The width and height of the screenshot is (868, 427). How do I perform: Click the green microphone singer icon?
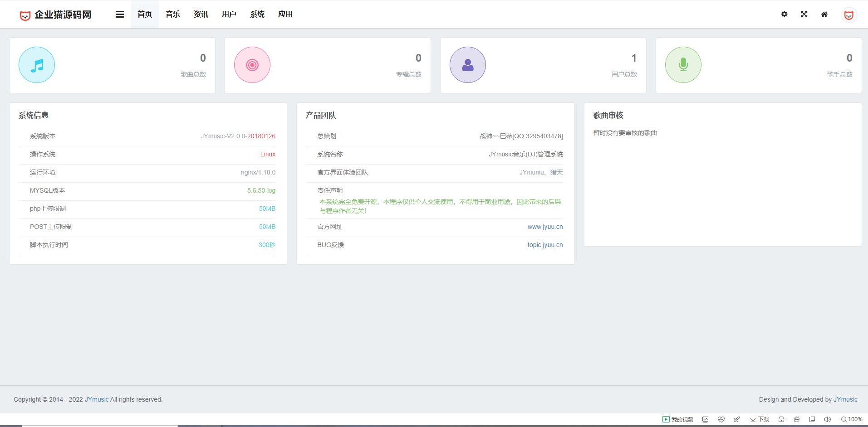coord(683,65)
